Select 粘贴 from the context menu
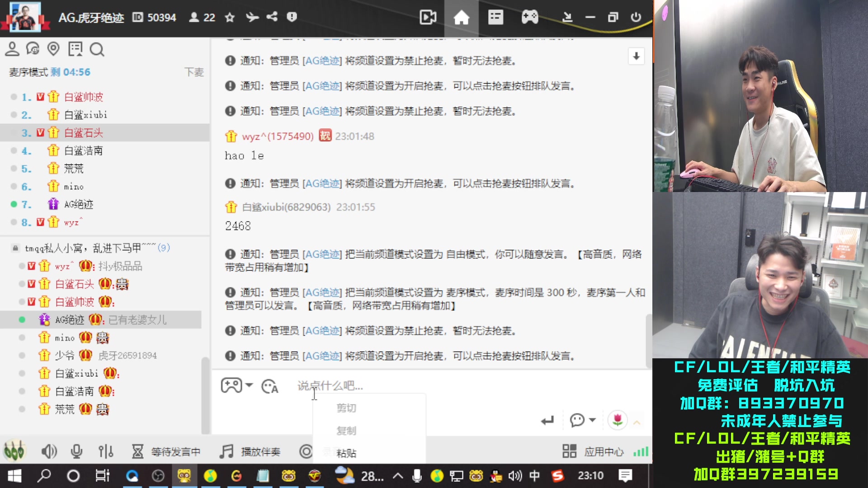The height and width of the screenshot is (488, 868). click(x=346, y=453)
